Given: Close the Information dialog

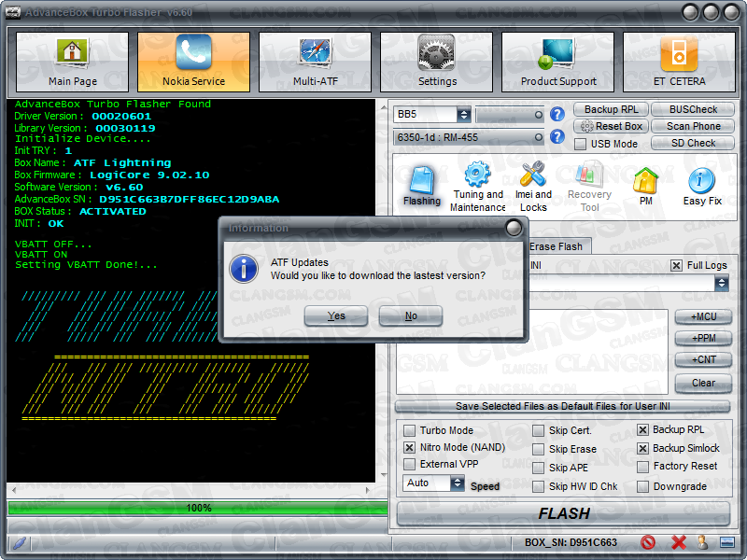Looking at the screenshot, I should [514, 228].
